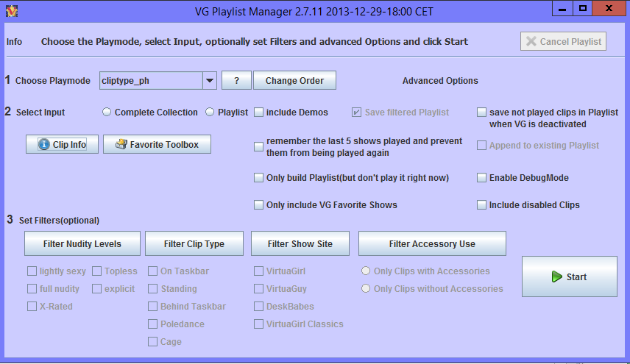Check the VirtuaGirl show site box
The width and height of the screenshot is (630, 364).
click(x=259, y=271)
